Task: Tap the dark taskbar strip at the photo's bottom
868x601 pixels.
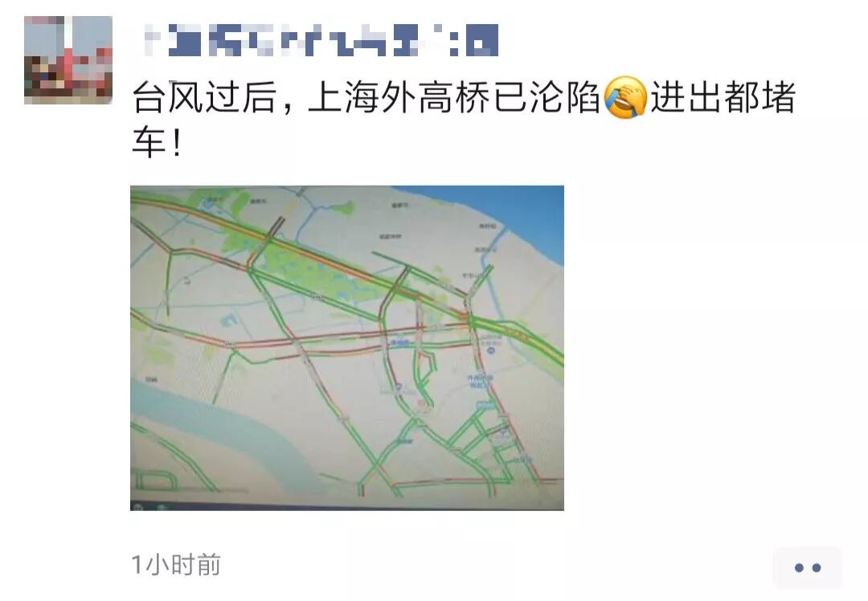Action: (347, 506)
